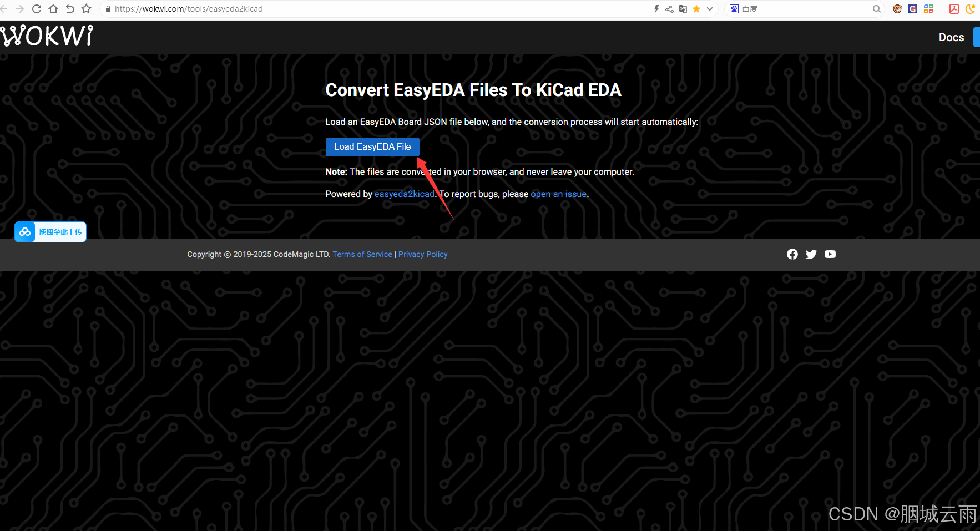The width and height of the screenshot is (980, 531).
Task: Open the YouTube icon in the footer
Action: [x=830, y=254]
